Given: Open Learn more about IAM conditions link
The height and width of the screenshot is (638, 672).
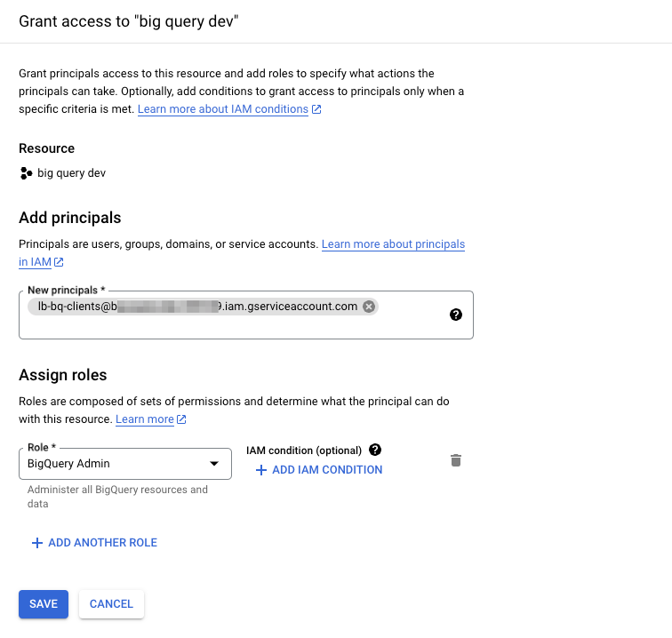Looking at the screenshot, I should pyautogui.click(x=222, y=109).
